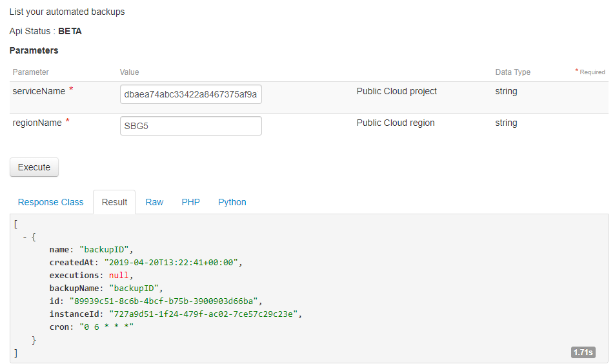Click the Data Type column header
The image size is (615, 364).
pyautogui.click(x=512, y=72)
